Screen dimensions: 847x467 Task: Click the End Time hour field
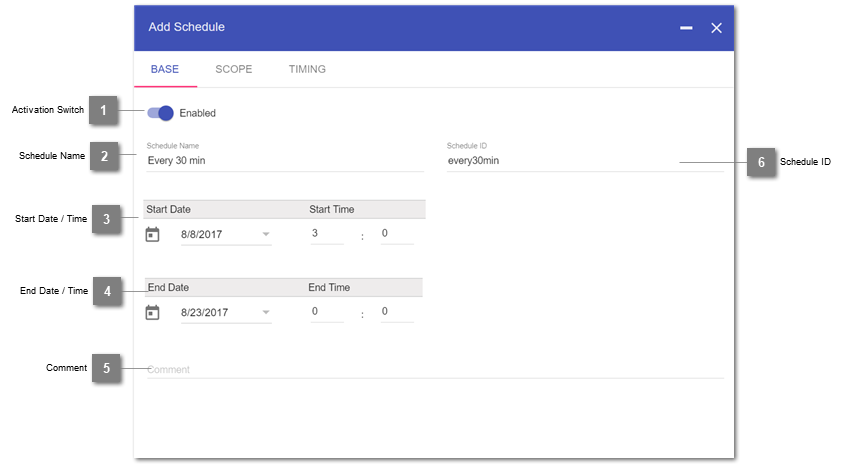pos(327,312)
